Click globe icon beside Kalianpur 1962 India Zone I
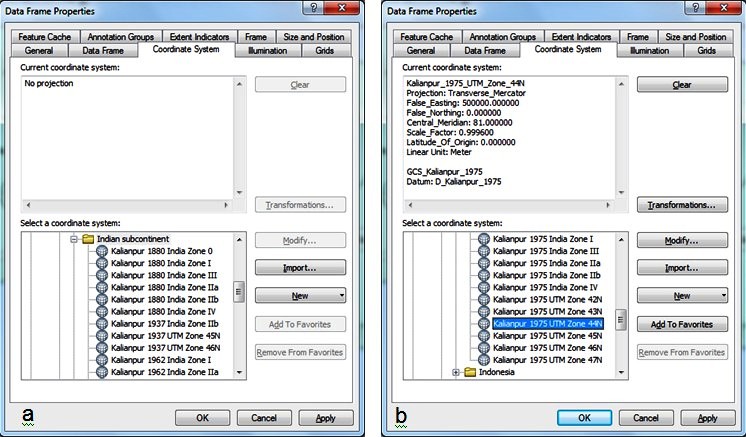Viewport: 746px width, 437px height. pyautogui.click(x=102, y=359)
